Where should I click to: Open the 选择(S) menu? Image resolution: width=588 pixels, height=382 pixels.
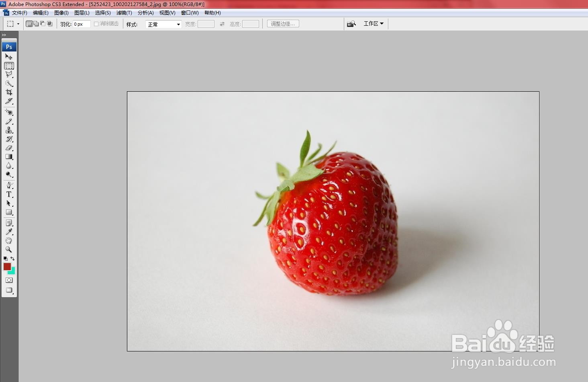103,13
